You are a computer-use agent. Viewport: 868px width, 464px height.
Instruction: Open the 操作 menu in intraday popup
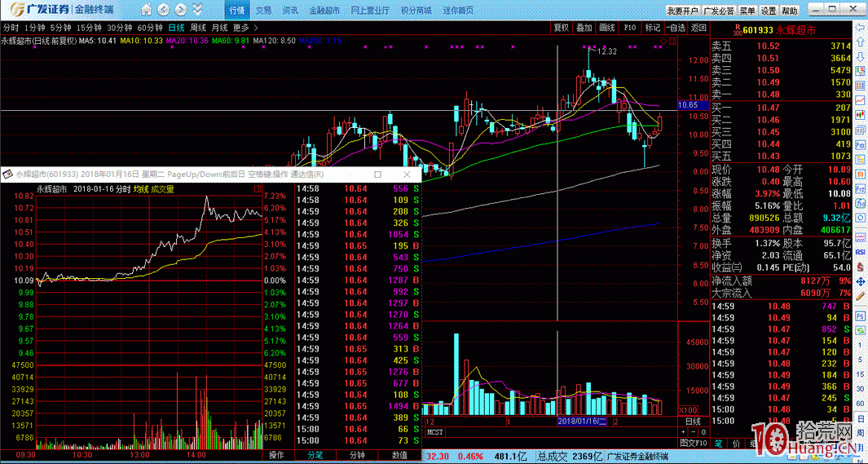click(275, 455)
